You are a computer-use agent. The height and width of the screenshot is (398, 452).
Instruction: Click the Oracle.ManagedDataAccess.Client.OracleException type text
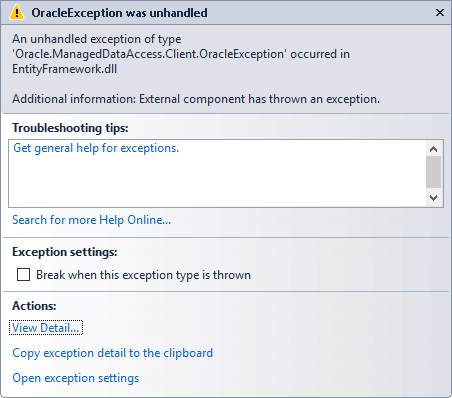tap(149, 54)
